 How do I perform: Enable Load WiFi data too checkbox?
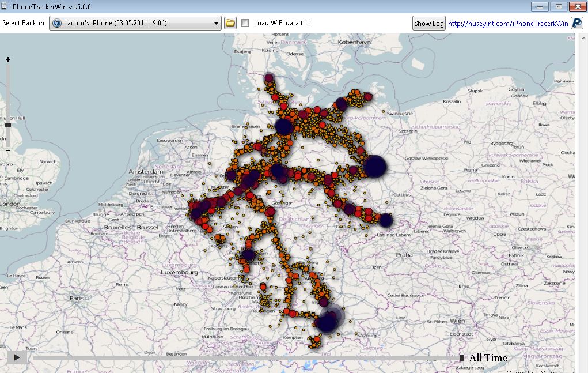[x=245, y=23]
